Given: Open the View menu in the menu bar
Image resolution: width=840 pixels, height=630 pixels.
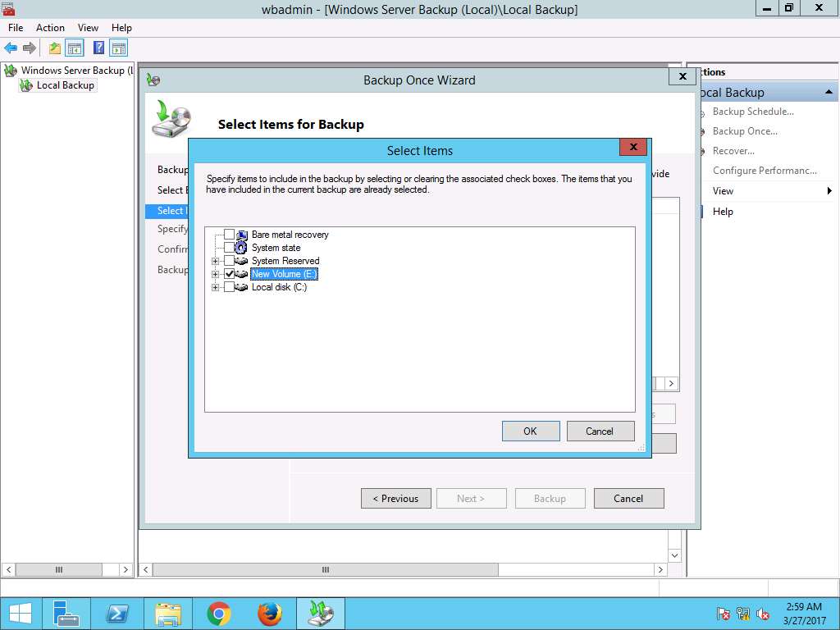Looking at the screenshot, I should pyautogui.click(x=88, y=28).
